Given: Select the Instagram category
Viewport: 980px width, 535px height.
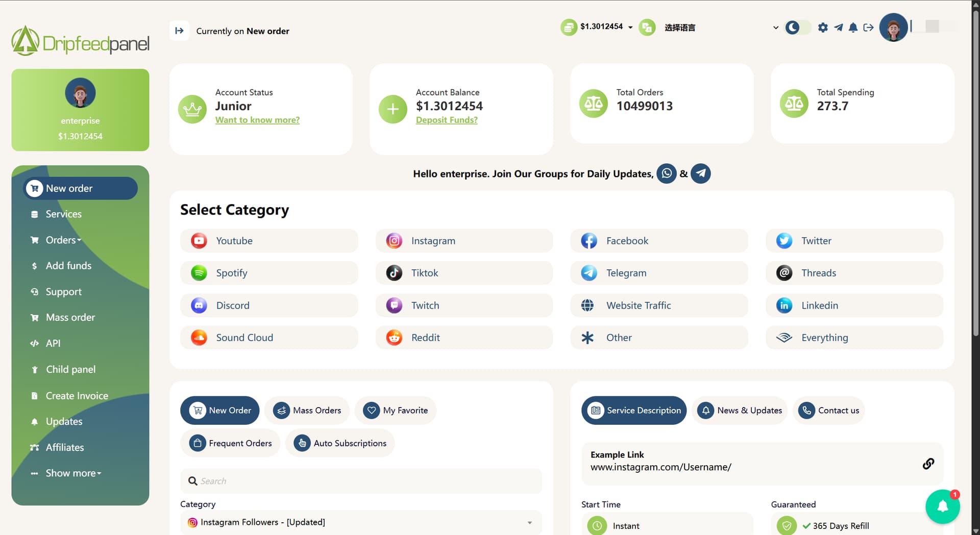Looking at the screenshot, I should 464,241.
